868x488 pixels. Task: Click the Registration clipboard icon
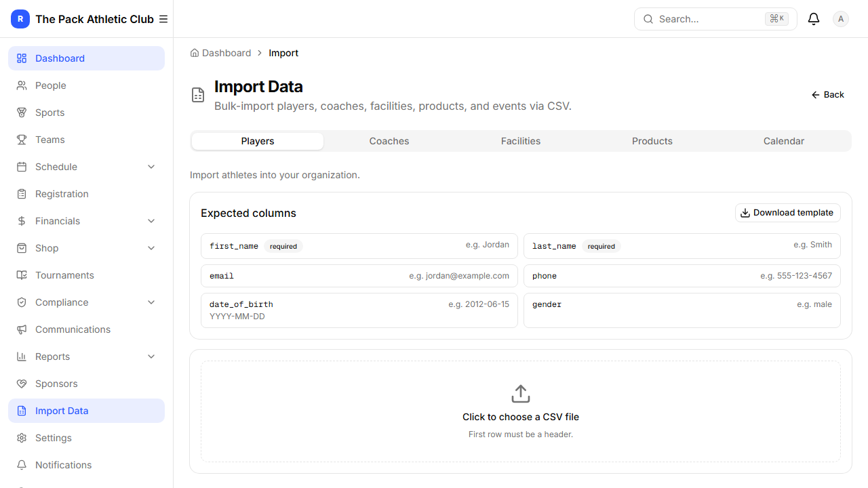[22, 194]
